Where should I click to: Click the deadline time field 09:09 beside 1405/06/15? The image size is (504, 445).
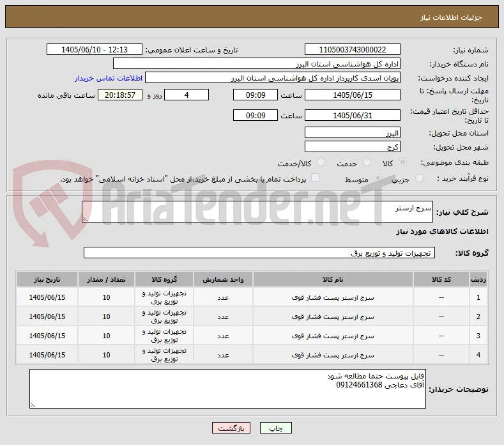[256, 95]
